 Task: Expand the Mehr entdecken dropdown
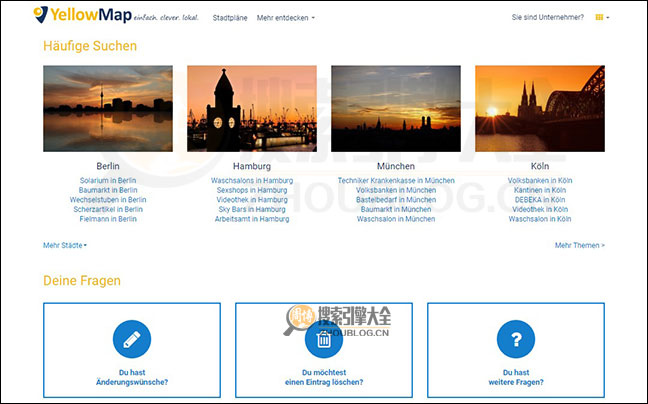[x=285, y=18]
